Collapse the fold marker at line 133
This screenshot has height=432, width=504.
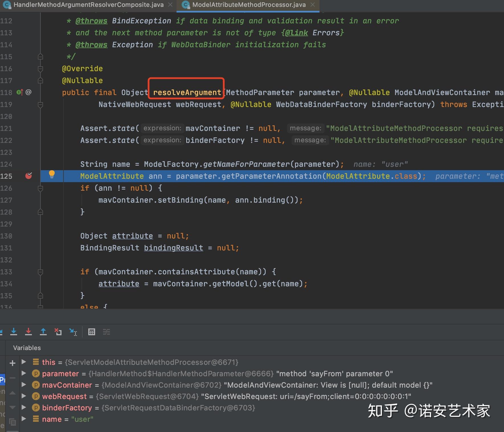click(x=40, y=272)
